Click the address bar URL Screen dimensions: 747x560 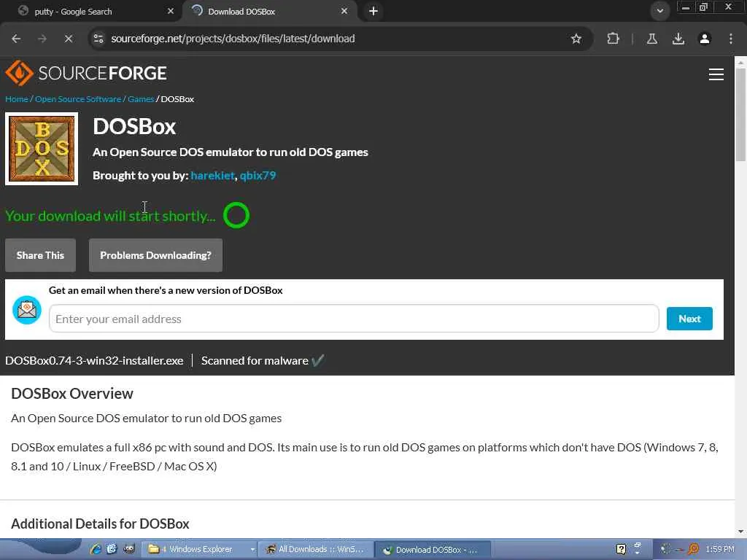point(233,39)
